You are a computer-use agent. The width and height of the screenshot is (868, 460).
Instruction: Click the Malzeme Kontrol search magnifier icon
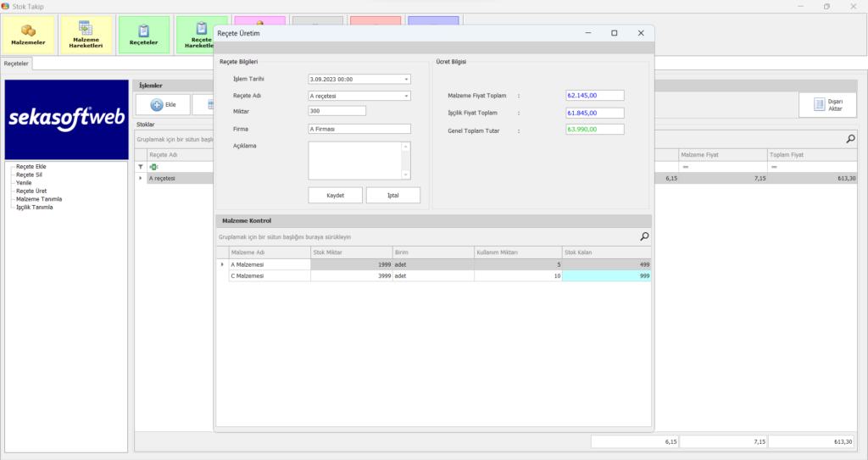pos(644,237)
